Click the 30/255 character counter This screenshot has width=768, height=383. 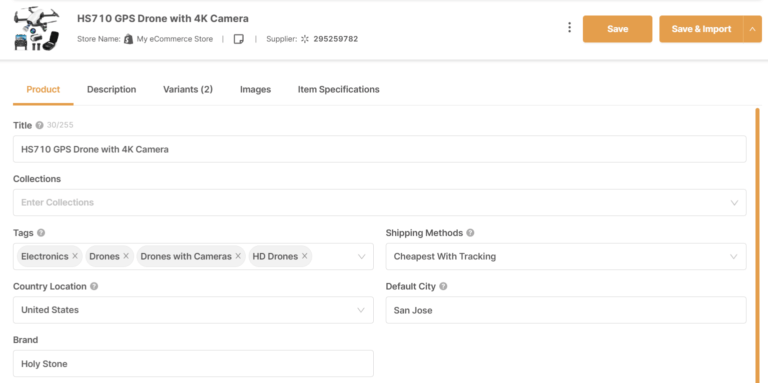pos(60,125)
